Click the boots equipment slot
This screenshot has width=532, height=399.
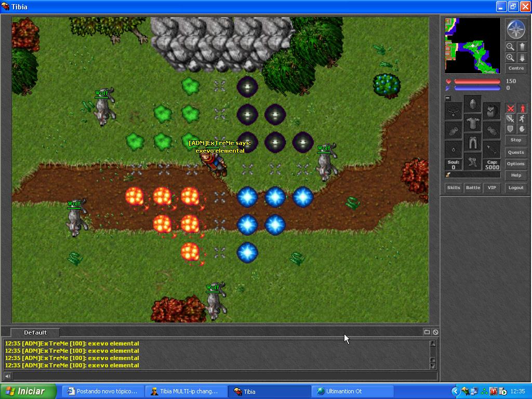(x=473, y=162)
